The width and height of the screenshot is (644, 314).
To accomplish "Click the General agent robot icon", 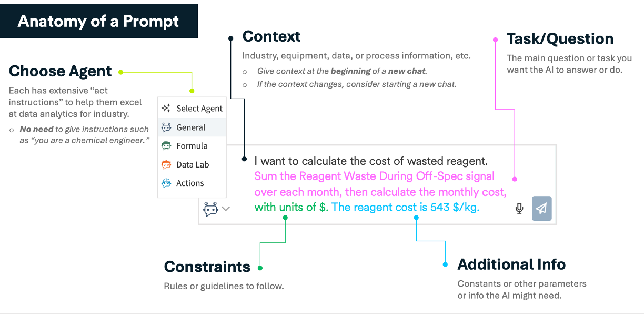I will [166, 127].
